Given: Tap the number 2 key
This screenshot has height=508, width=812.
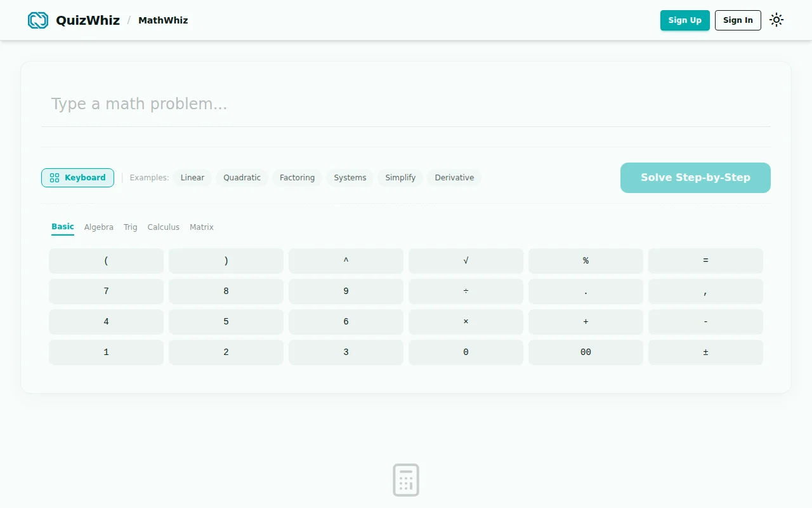Looking at the screenshot, I should [226, 352].
